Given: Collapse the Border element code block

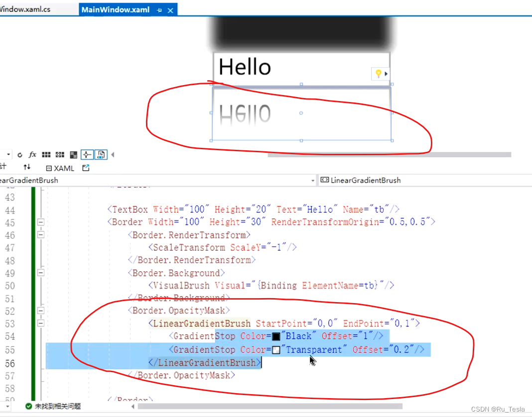Looking at the screenshot, I should tap(41, 222).
